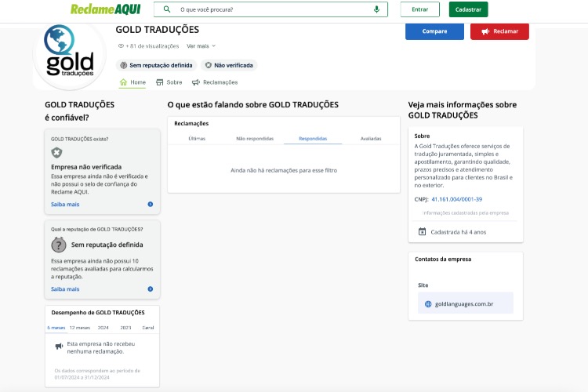Open the ReclameAQUI home logo

106,9
